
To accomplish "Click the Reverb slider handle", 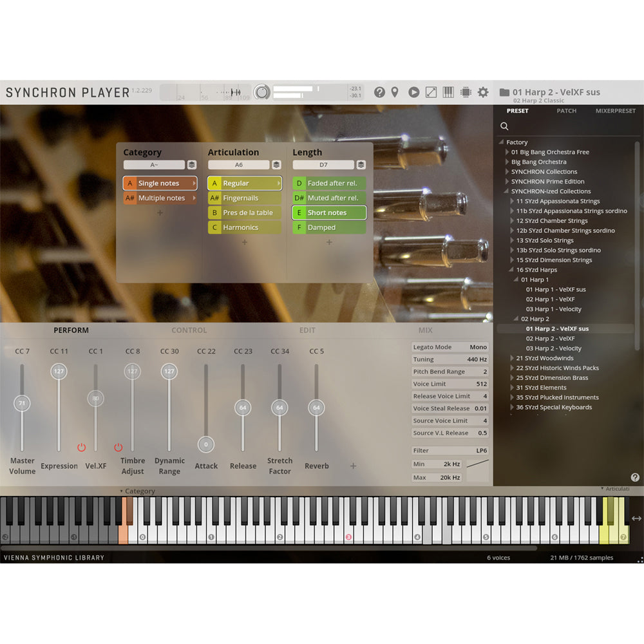I will click(316, 408).
